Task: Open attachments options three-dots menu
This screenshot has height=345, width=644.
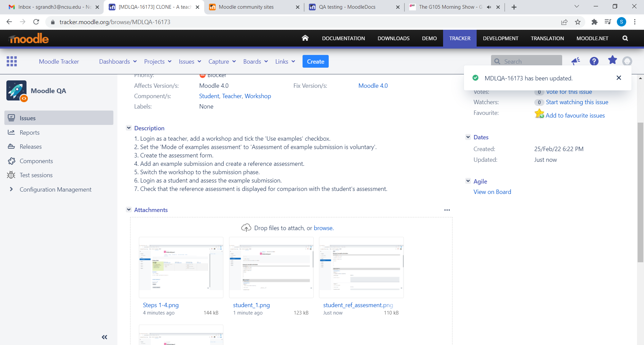Action: coord(447,210)
